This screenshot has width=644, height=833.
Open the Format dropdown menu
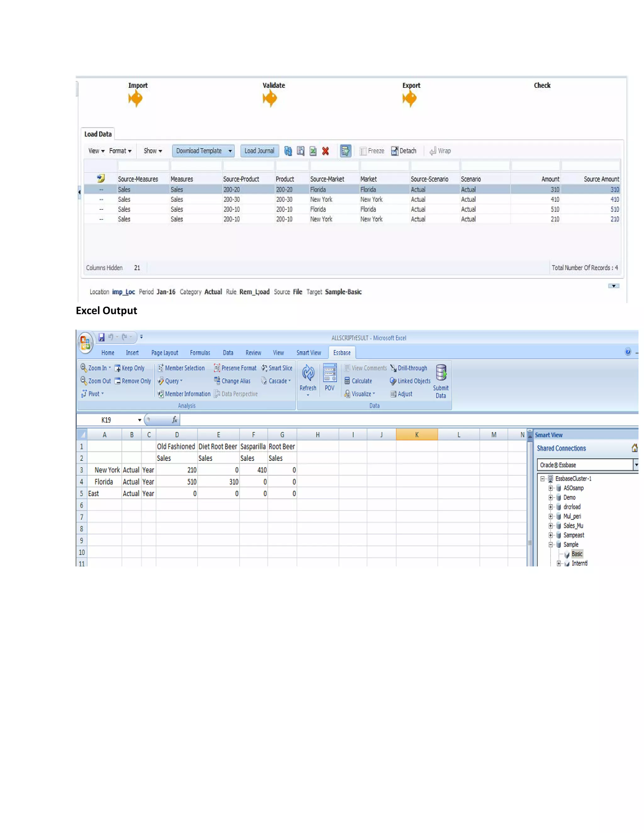click(x=120, y=151)
